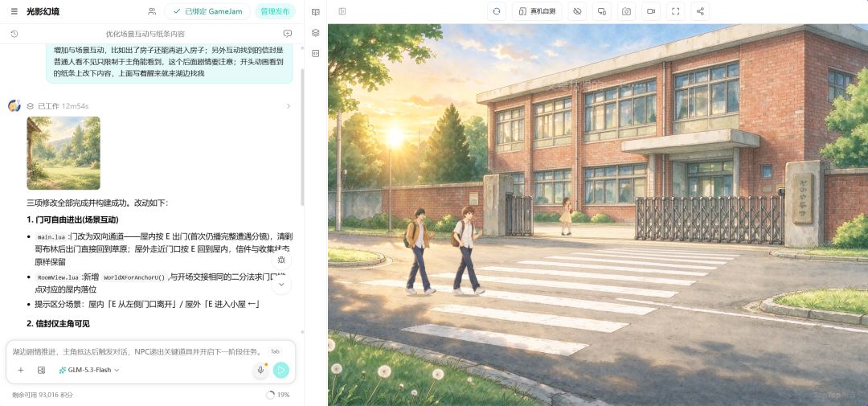The image size is (868, 406).
Task: Open the GLM-5.3-Flash model dropdown
Action: tap(89, 370)
